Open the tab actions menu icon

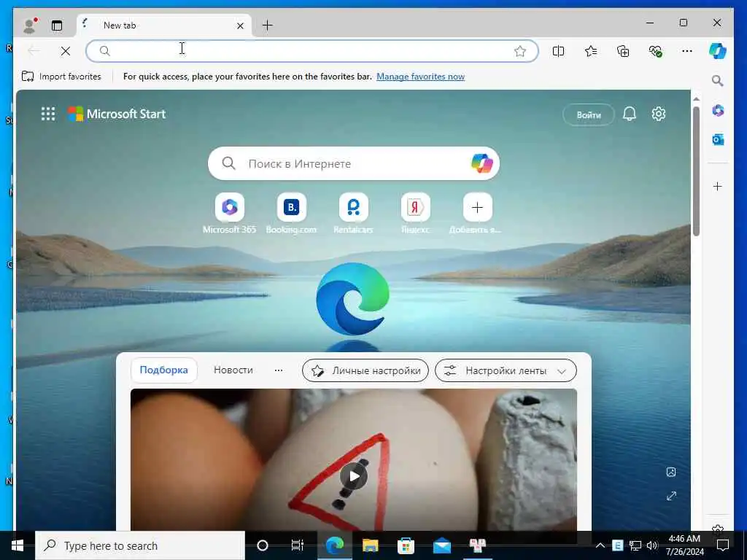tap(57, 26)
